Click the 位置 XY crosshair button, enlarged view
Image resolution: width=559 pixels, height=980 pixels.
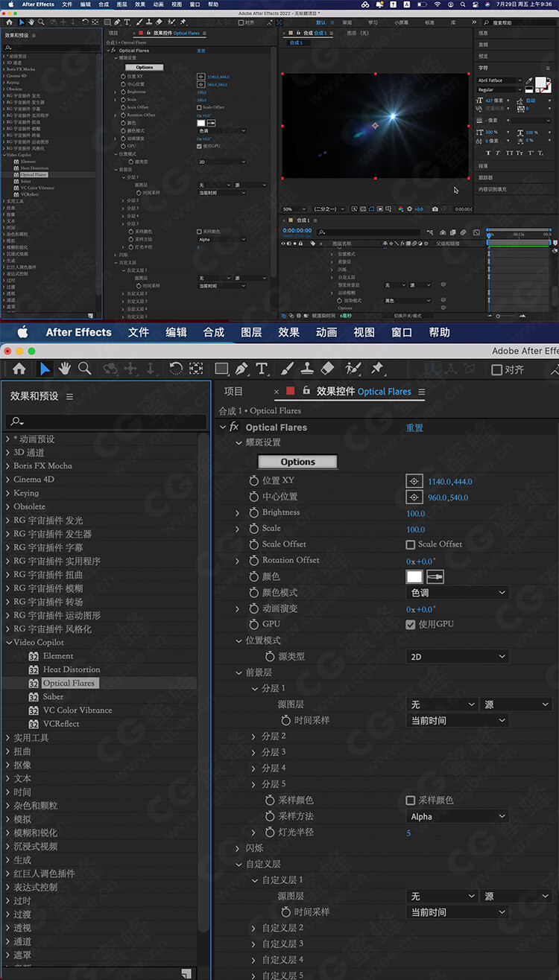coord(414,481)
